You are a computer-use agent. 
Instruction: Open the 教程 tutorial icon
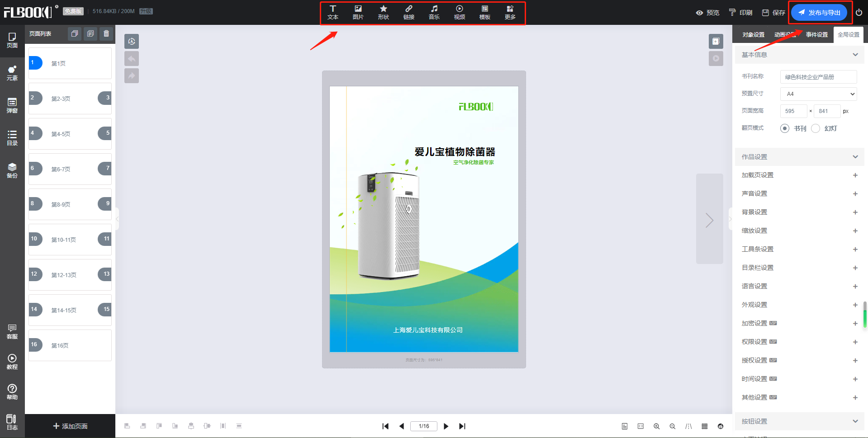[12, 362]
